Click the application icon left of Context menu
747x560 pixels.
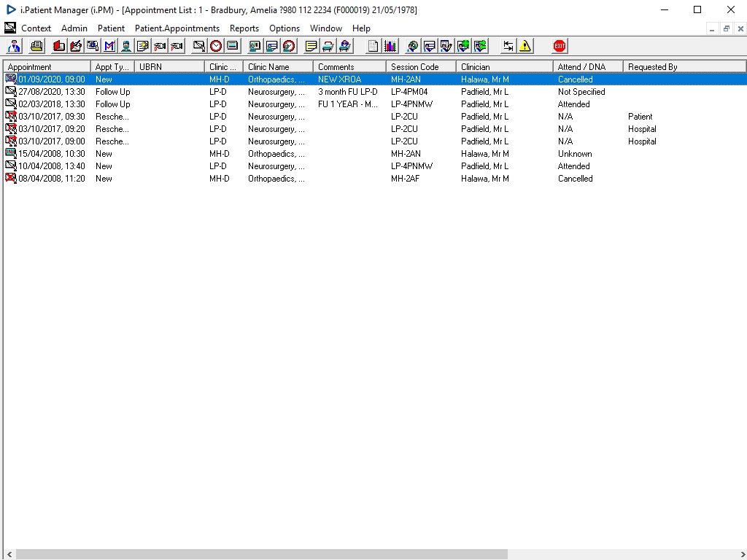10,28
